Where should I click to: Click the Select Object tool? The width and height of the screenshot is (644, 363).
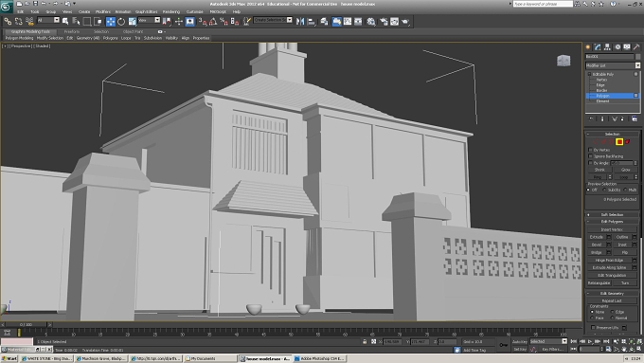[x=65, y=22]
